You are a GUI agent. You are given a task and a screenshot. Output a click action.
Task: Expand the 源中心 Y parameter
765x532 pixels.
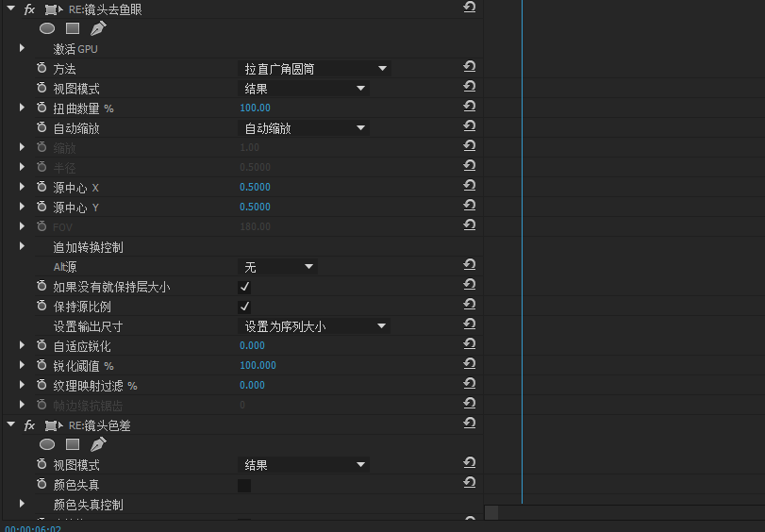pos(22,207)
